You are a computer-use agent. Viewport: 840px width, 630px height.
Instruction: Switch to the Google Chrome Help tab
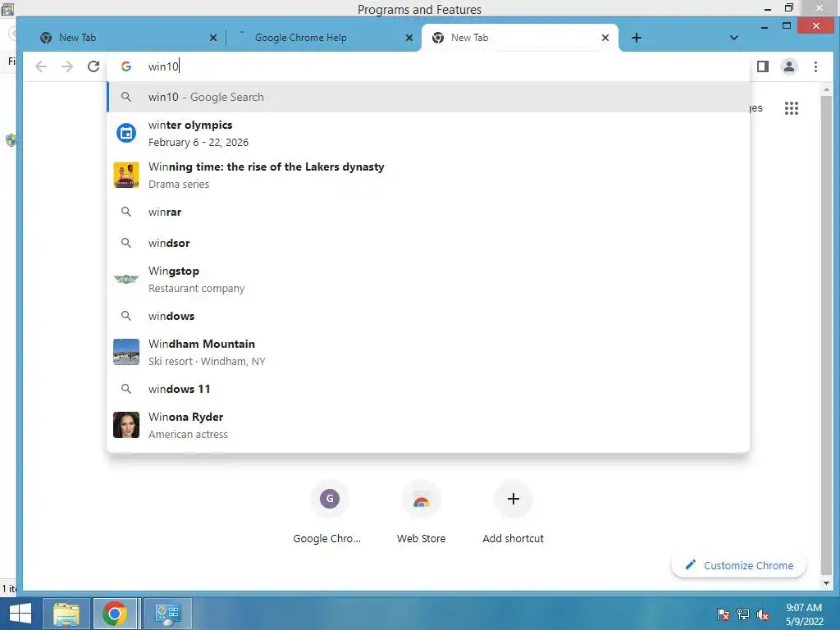pyautogui.click(x=323, y=38)
